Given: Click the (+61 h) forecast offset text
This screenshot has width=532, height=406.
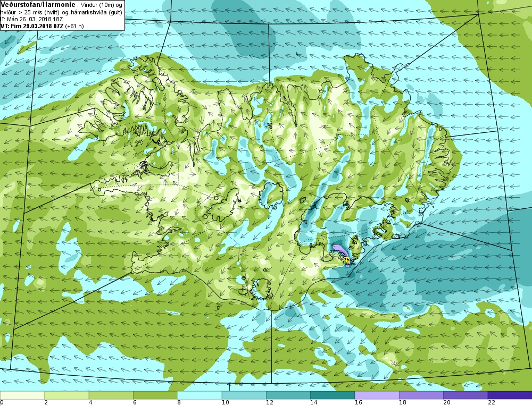Looking at the screenshot, I should pyautogui.click(x=74, y=26).
